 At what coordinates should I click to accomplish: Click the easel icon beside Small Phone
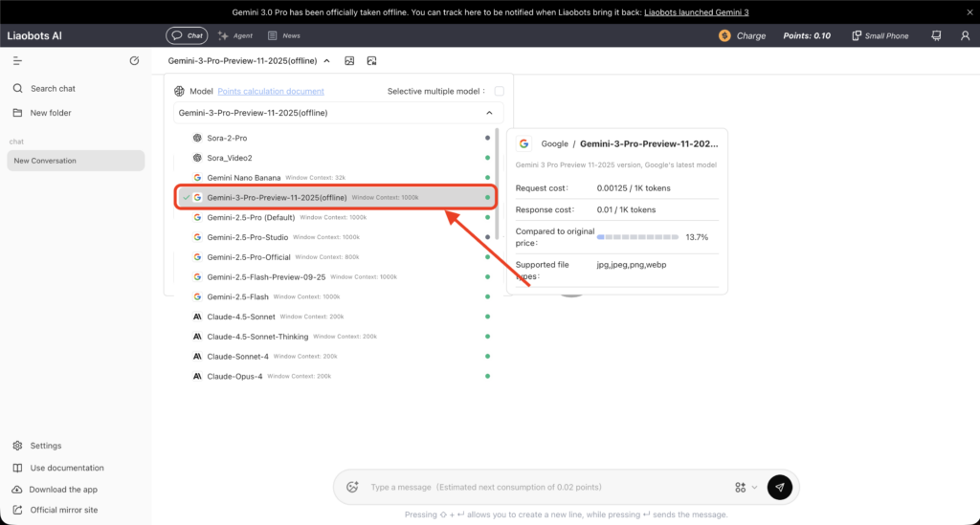(936, 35)
